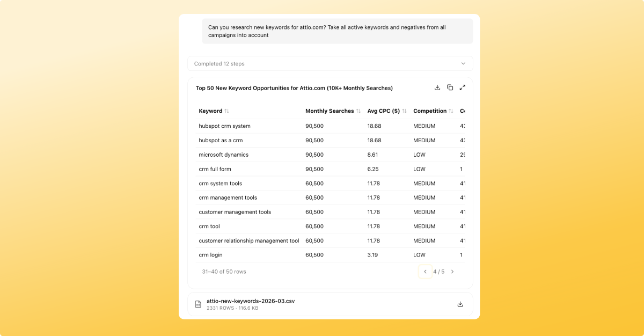Click the Keyword column header

point(210,111)
